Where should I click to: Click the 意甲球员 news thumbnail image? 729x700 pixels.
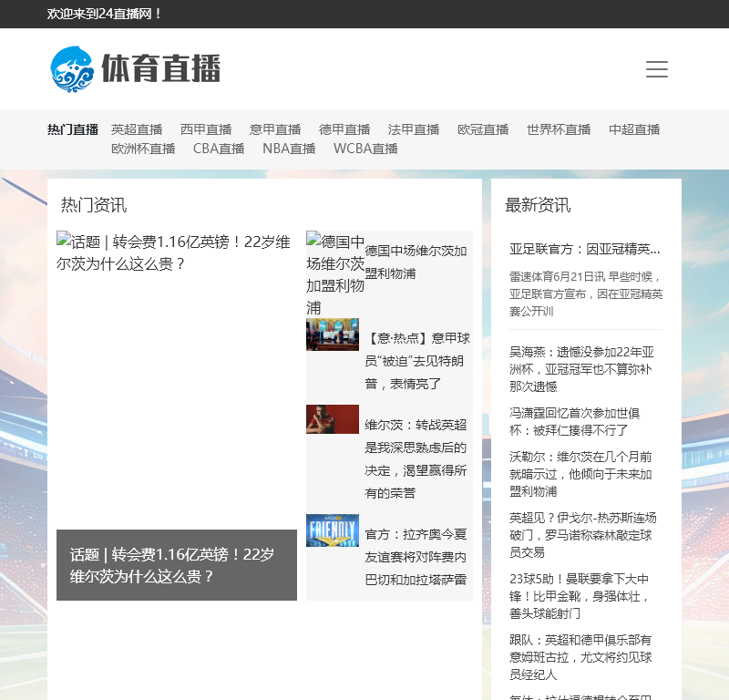pos(333,335)
